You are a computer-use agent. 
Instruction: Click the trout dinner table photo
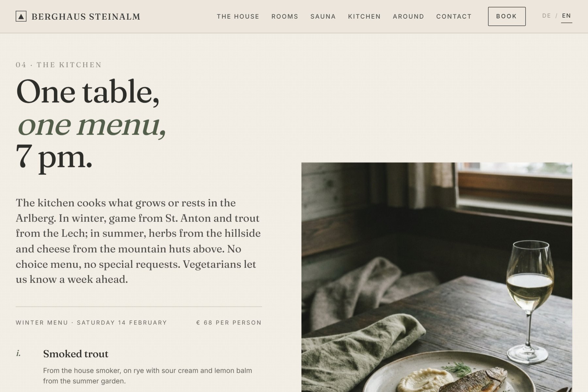(x=436, y=277)
